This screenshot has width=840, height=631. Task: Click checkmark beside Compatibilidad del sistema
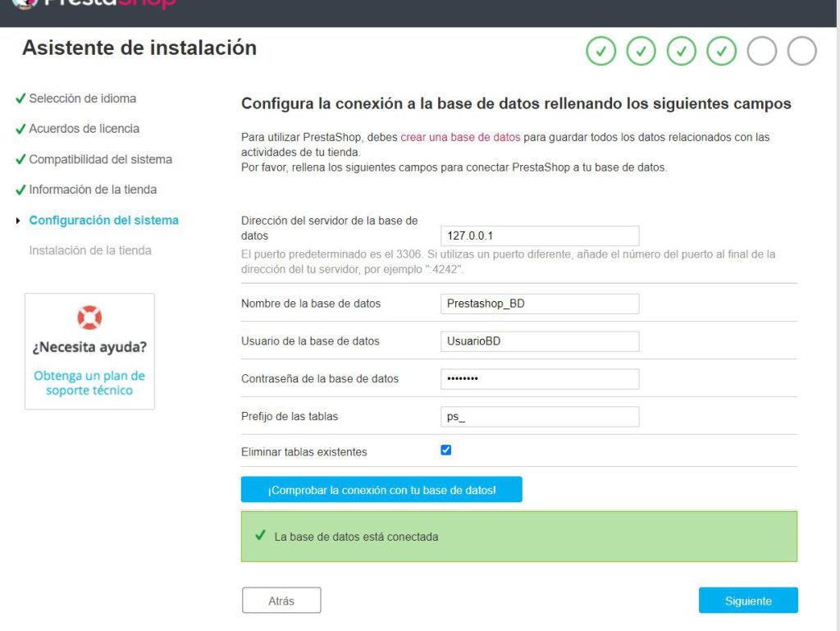[21, 160]
